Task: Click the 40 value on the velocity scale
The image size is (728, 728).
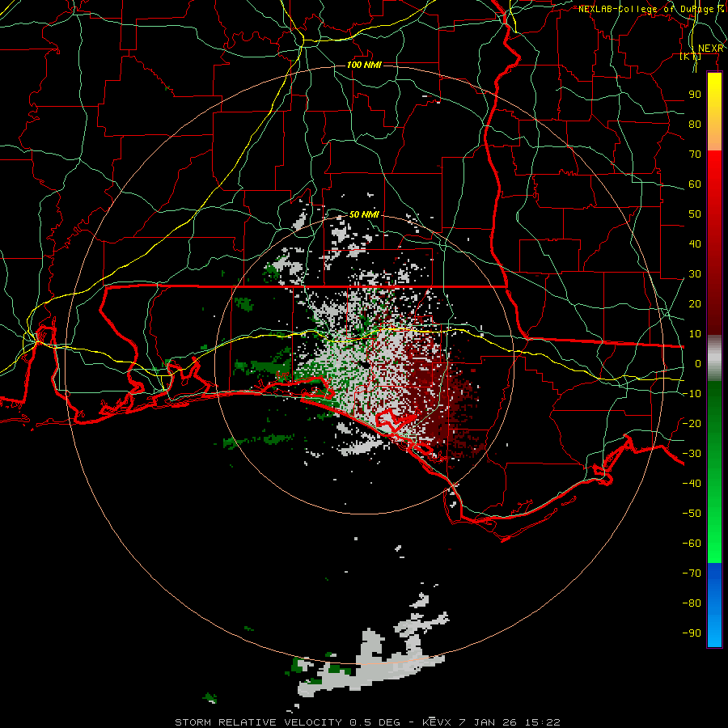Action: 695,244
